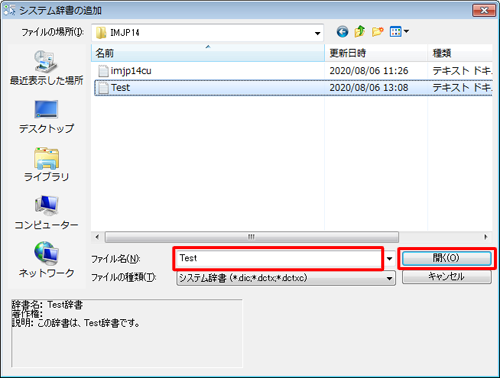Click the scrollbar left arrow
This screenshot has width=500, height=378.
(97, 237)
